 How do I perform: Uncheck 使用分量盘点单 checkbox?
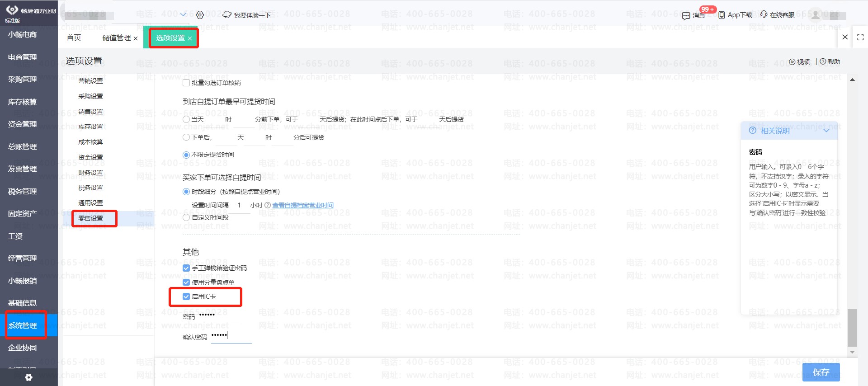[186, 282]
